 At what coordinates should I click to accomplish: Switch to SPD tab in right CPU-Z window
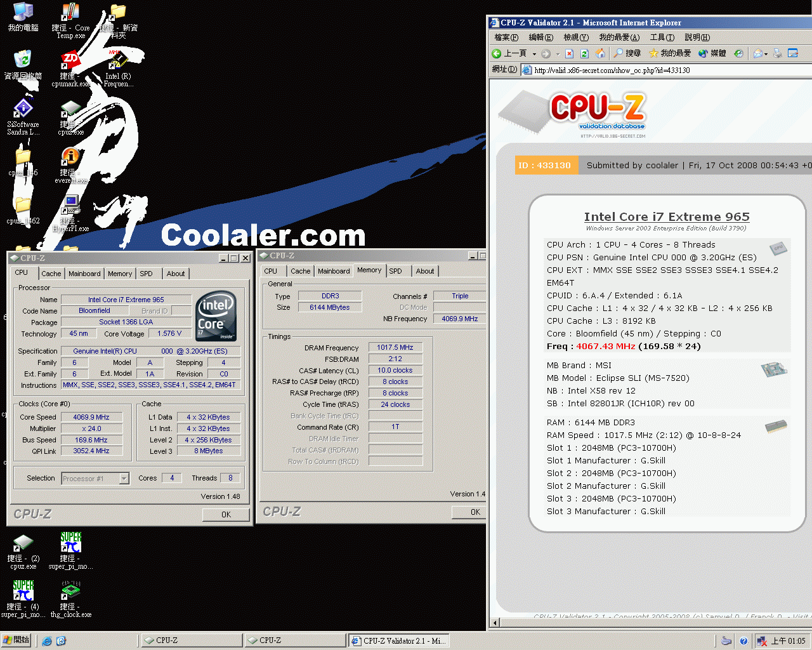396,271
